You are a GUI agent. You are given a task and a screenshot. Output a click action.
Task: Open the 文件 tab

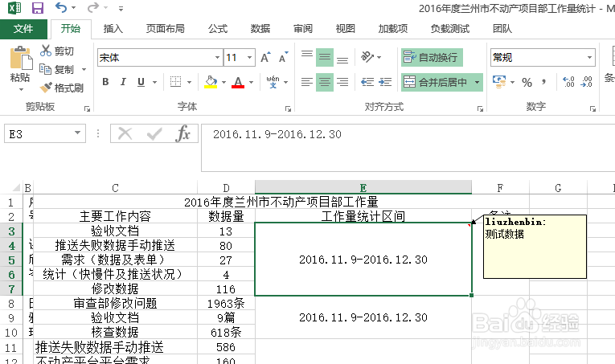click(23, 29)
